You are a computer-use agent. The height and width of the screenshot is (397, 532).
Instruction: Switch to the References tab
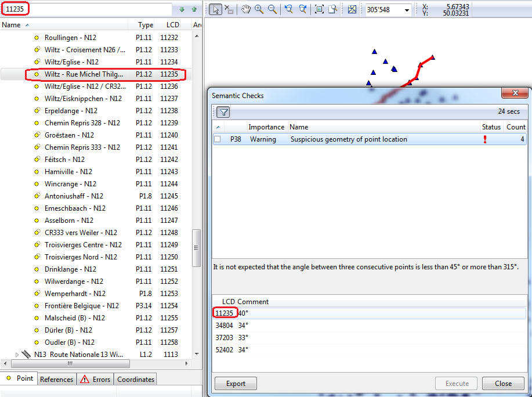tap(56, 379)
